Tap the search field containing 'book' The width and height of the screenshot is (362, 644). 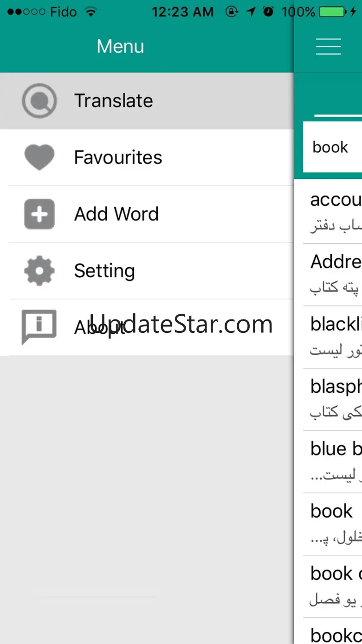(332, 147)
